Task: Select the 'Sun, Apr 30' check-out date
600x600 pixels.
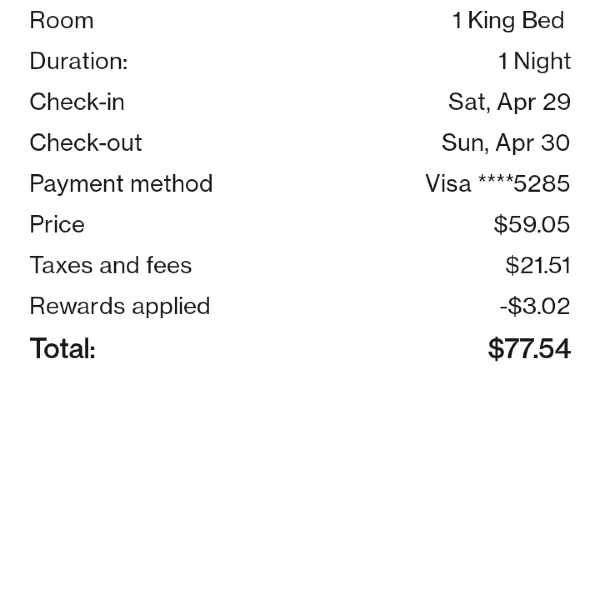Action: [505, 143]
